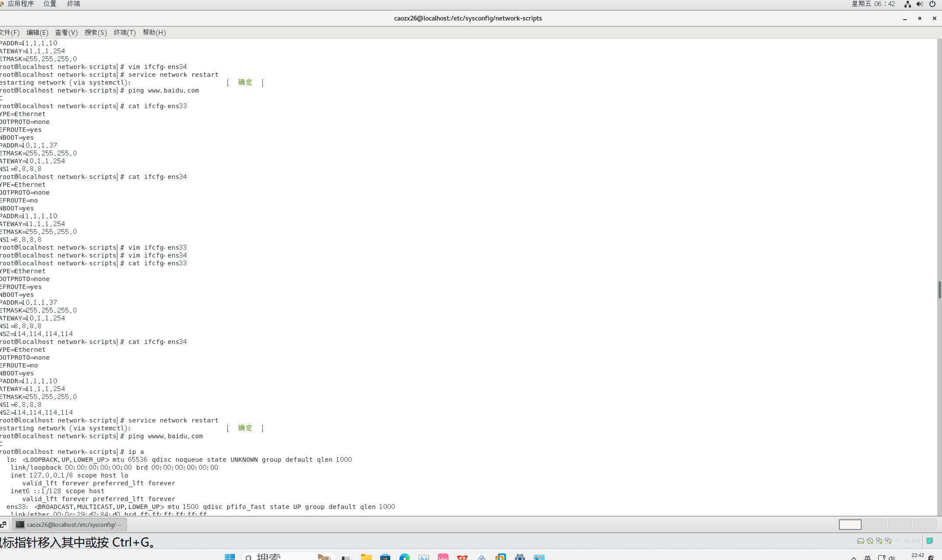Open the File Explorer folder icon in the taskbar
This screenshot has width=942, height=560.
366,557
